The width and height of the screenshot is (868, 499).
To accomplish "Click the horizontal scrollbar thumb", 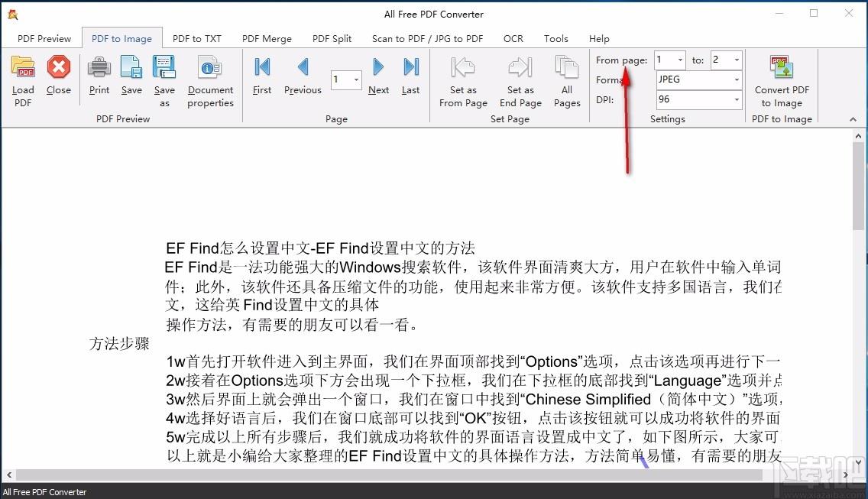I will (x=389, y=475).
